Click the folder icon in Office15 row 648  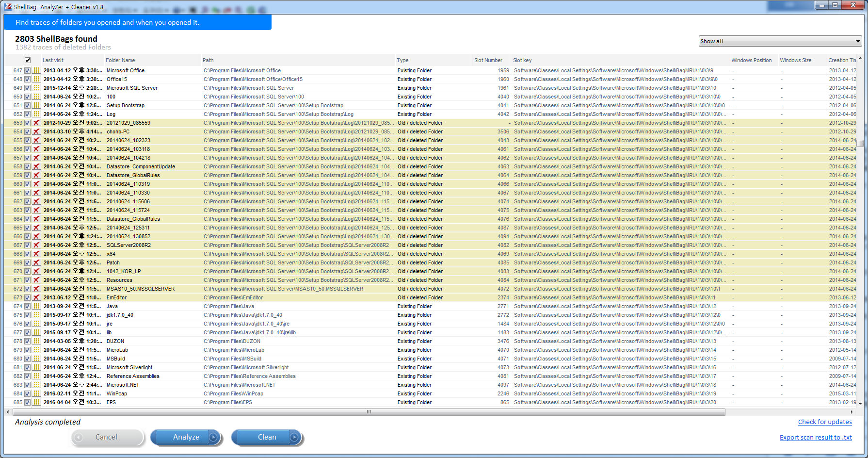(x=37, y=79)
